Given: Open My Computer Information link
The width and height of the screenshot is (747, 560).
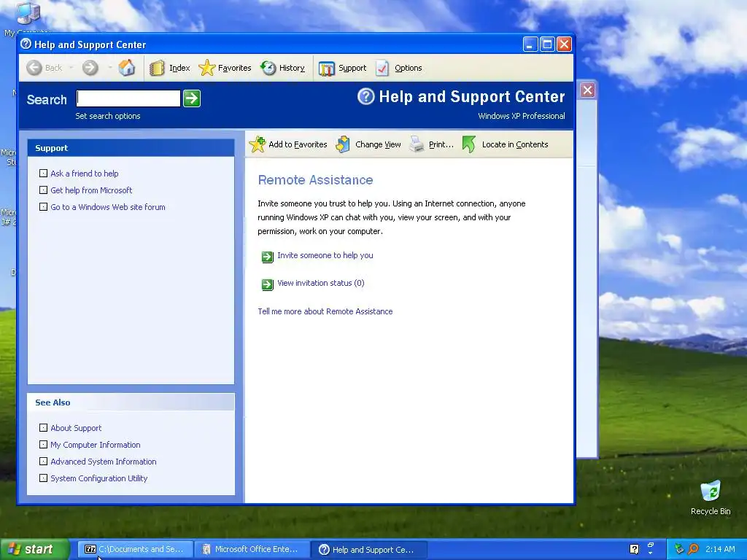Looking at the screenshot, I should point(96,445).
